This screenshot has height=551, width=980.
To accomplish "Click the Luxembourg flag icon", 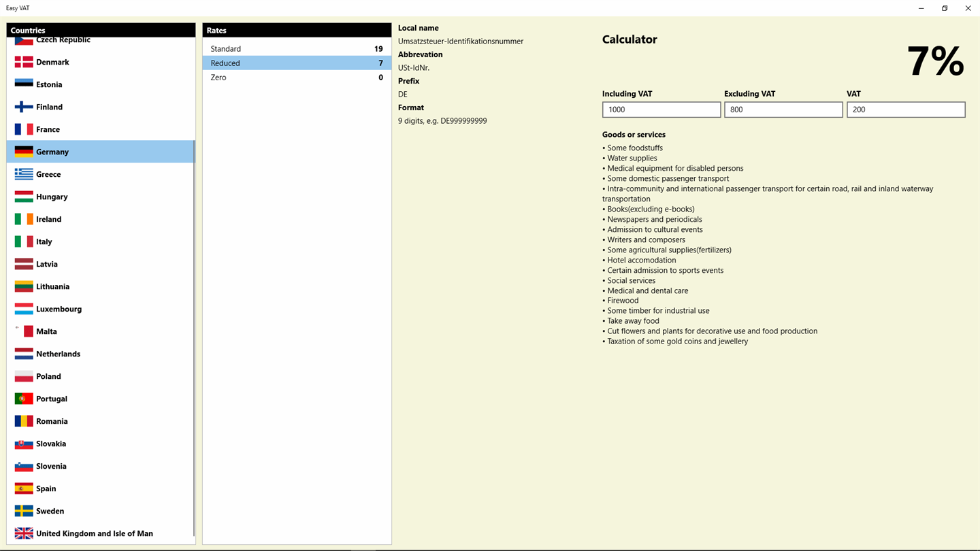I will click(24, 309).
